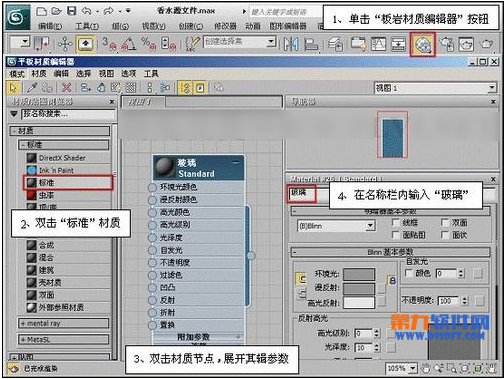The width and height of the screenshot is (504, 379).
Task: Click the material name field containing 玻璃
Action: pos(302,194)
